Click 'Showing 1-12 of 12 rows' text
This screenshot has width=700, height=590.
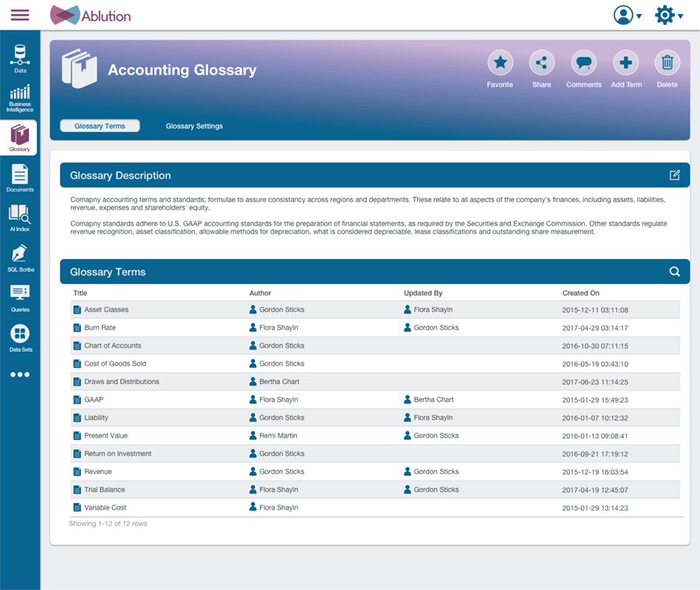108,523
